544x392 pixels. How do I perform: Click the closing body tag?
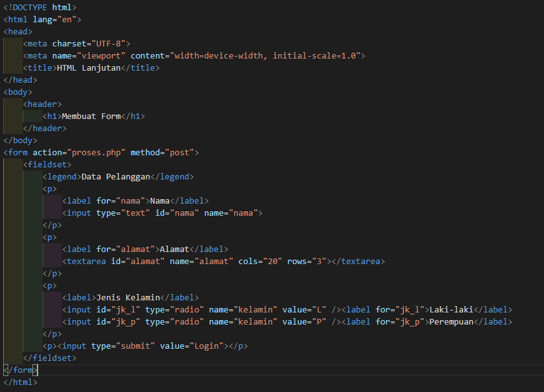pos(20,141)
